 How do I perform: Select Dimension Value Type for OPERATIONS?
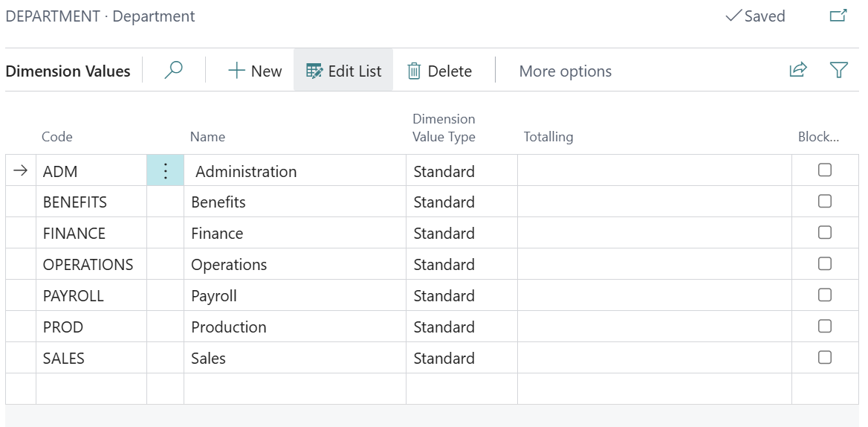coord(461,264)
